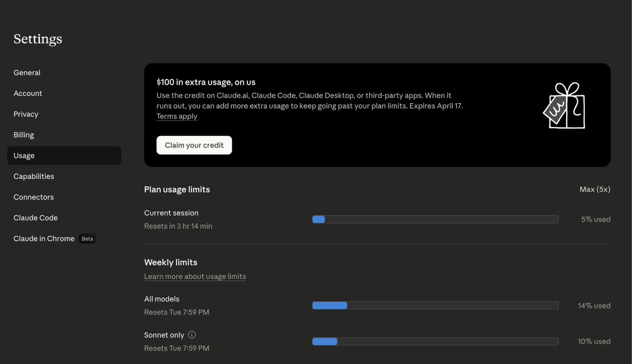Click Resets Tue 7:59 PM under All models
This screenshot has height=364, width=632.
coord(176,312)
